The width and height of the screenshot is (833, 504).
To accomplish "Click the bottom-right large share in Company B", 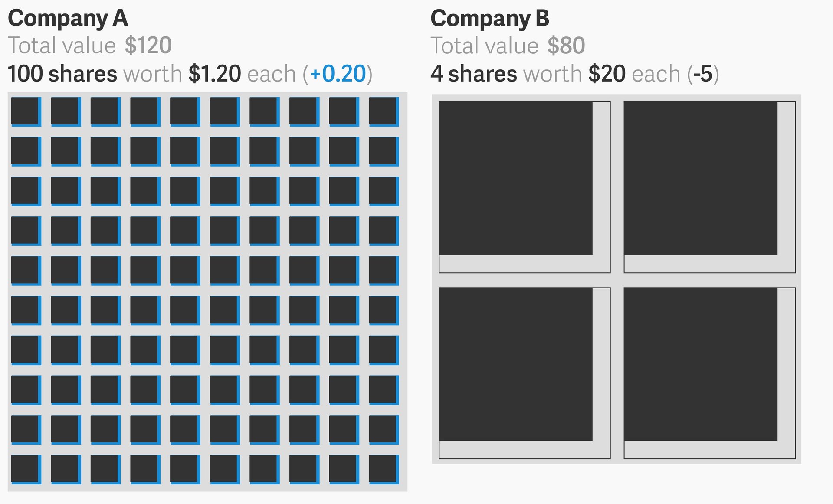I will 710,373.
